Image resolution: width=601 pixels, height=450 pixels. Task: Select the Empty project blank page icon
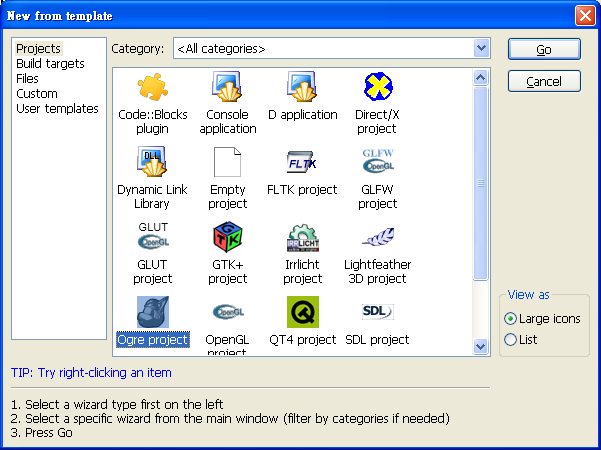point(227,162)
